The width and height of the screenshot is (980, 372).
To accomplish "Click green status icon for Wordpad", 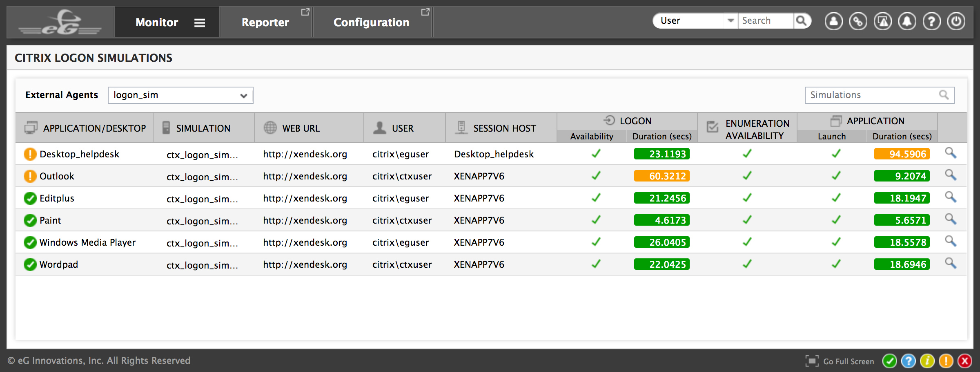I will (x=30, y=264).
